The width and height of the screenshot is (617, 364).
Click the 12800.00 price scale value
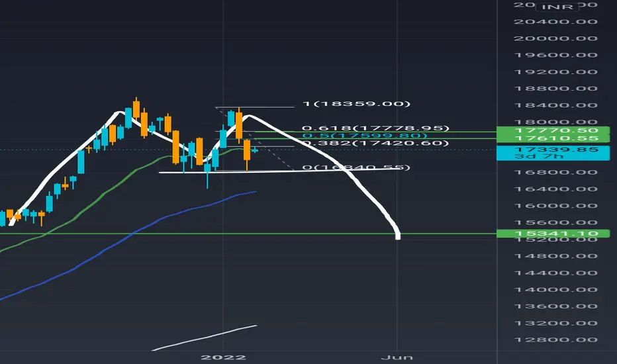pyautogui.click(x=555, y=340)
